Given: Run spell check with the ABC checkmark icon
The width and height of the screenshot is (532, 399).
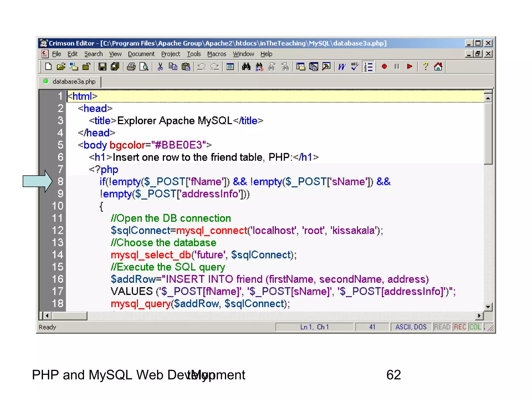Looking at the screenshot, I should [x=355, y=67].
